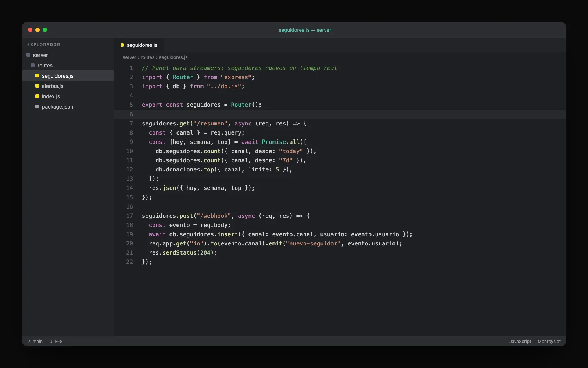Click the server folder icon

28,55
